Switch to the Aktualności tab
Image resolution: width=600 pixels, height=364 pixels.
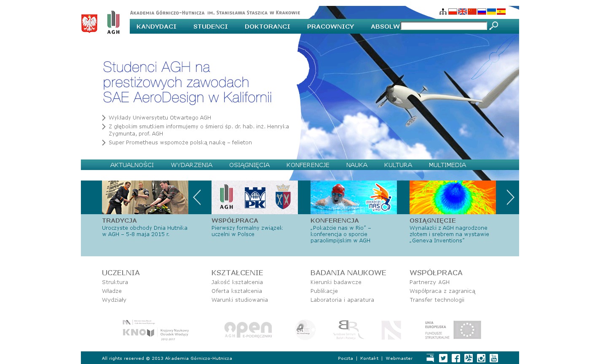click(132, 165)
